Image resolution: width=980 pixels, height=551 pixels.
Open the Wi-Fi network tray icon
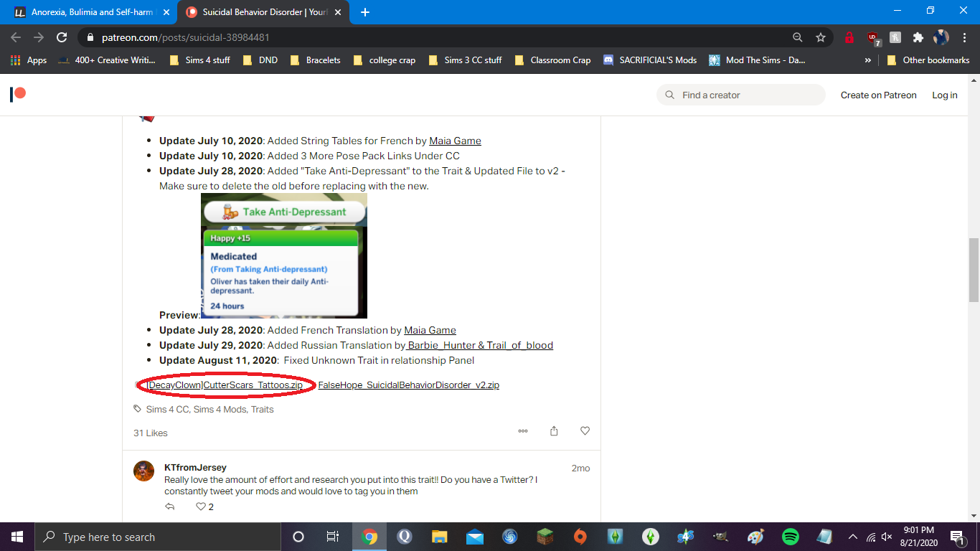[x=870, y=537]
